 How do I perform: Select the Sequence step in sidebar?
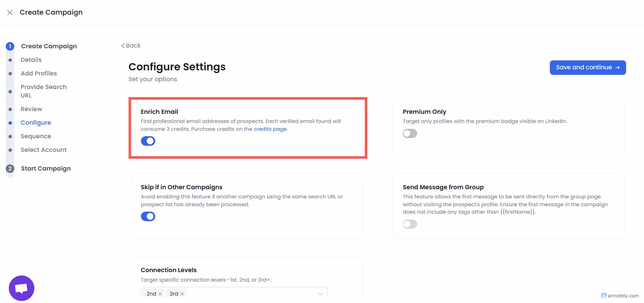[x=36, y=136]
